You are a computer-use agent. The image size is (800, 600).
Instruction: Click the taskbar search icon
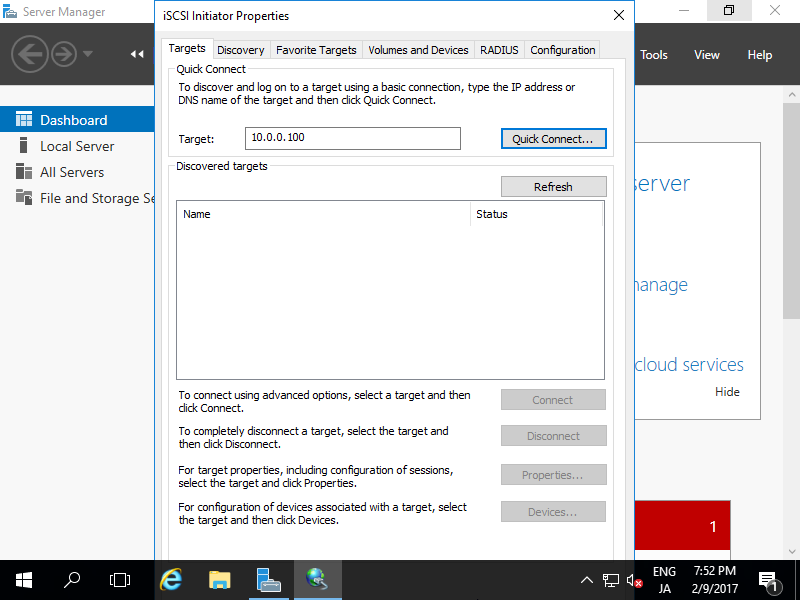tap(71, 580)
